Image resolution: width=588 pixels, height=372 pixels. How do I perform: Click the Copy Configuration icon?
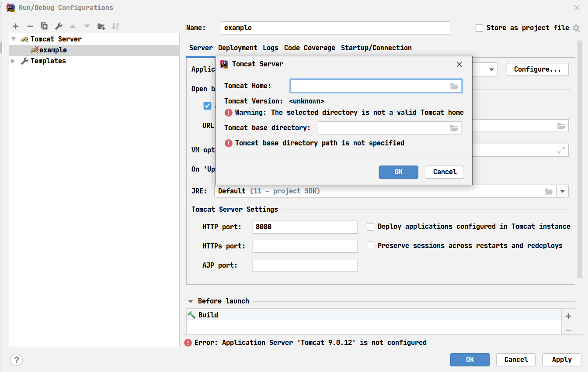[x=44, y=26]
